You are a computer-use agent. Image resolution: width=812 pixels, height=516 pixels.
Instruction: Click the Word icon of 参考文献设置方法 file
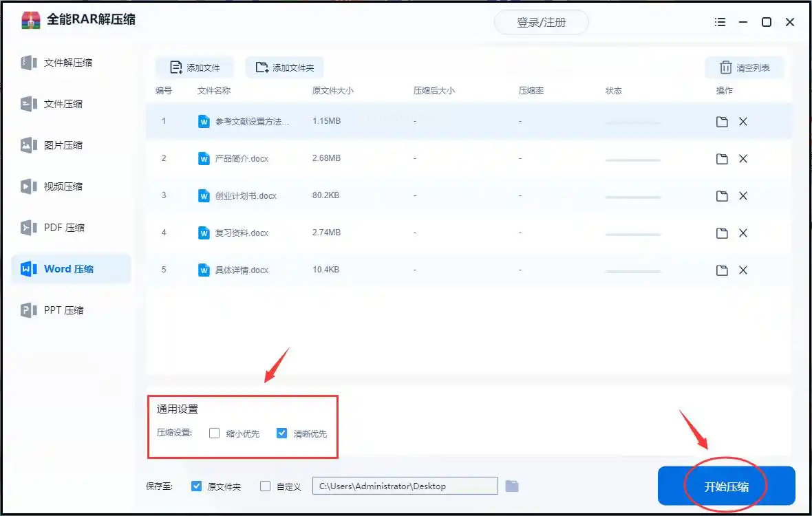click(204, 122)
